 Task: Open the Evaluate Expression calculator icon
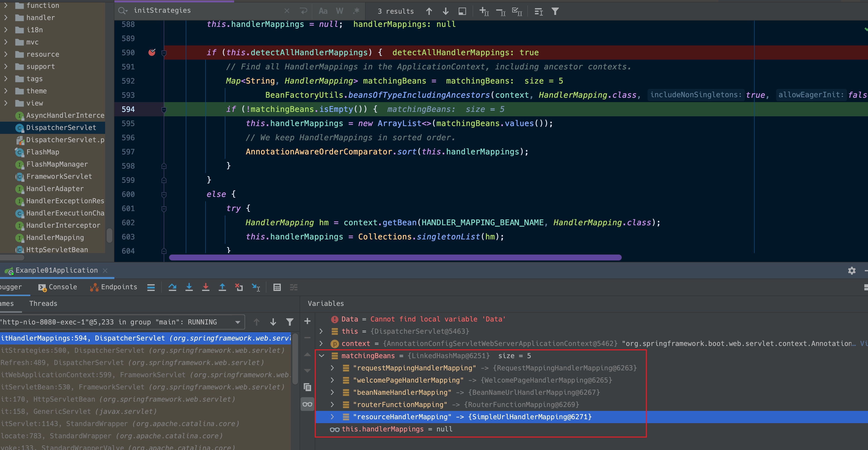coord(277,287)
